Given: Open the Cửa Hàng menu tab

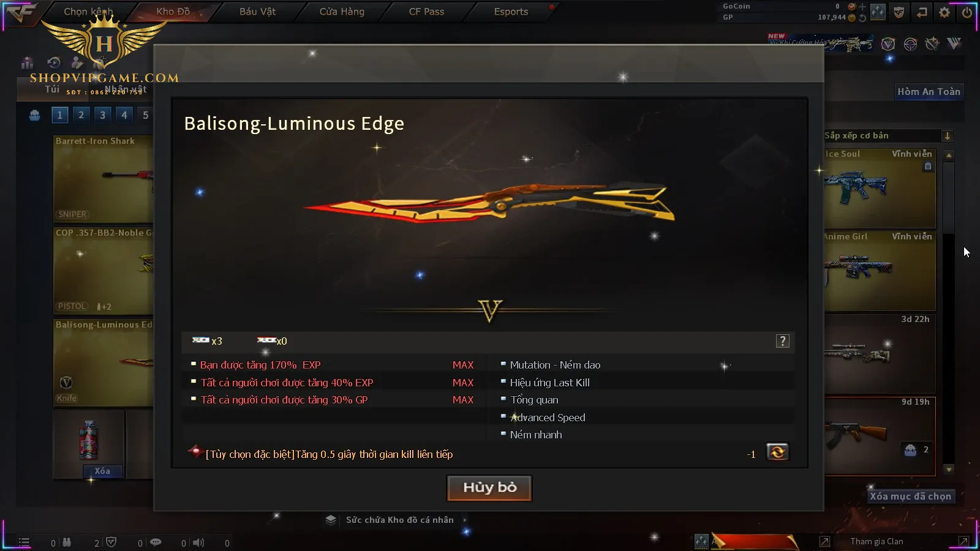Looking at the screenshot, I should [x=342, y=12].
